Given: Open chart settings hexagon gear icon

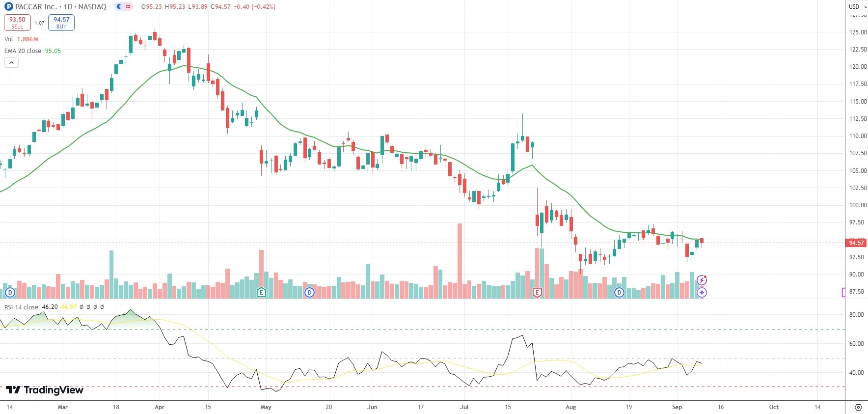Looking at the screenshot, I should click(x=858, y=407).
